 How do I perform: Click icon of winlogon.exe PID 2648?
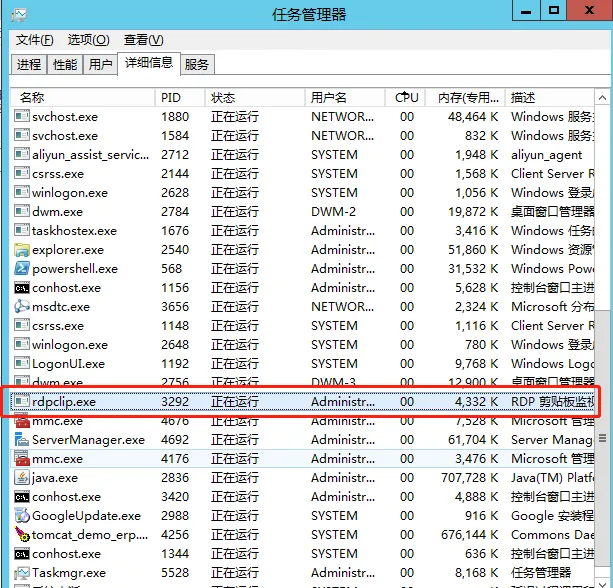22,344
